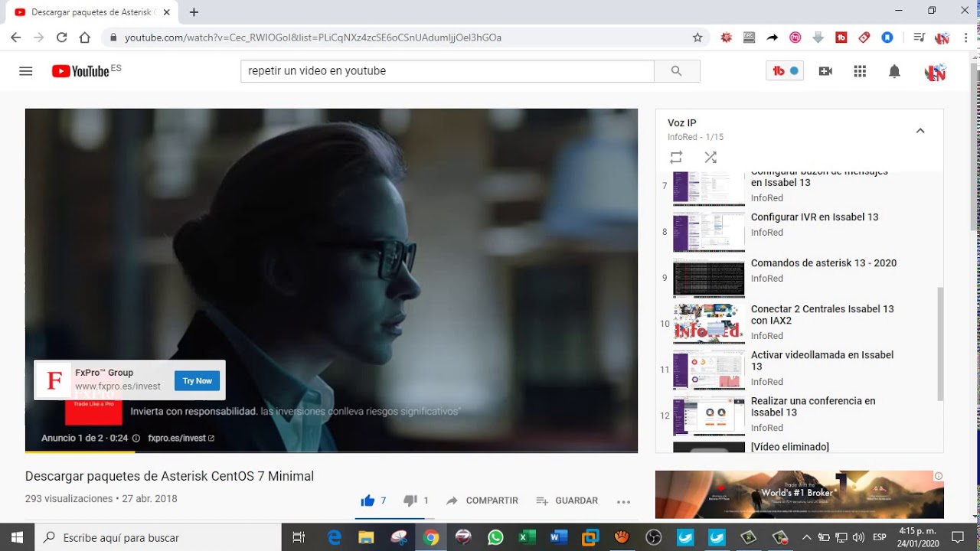
Task: Open the more actions ellipsis menu
Action: pyautogui.click(x=623, y=501)
